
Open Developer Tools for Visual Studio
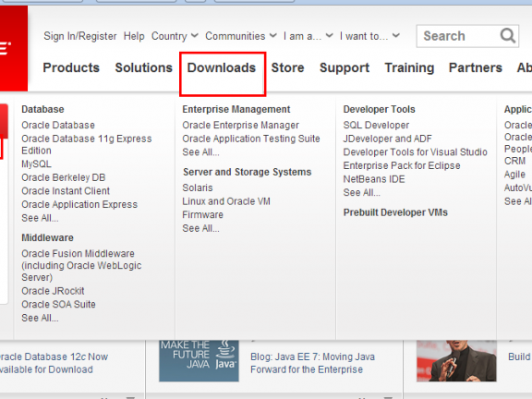pyautogui.click(x=416, y=152)
